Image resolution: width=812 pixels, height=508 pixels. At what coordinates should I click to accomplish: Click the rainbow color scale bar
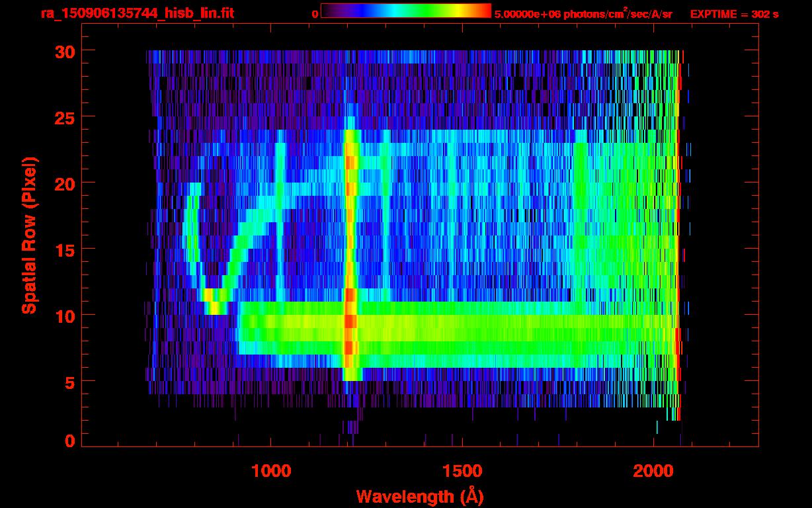coord(406,11)
